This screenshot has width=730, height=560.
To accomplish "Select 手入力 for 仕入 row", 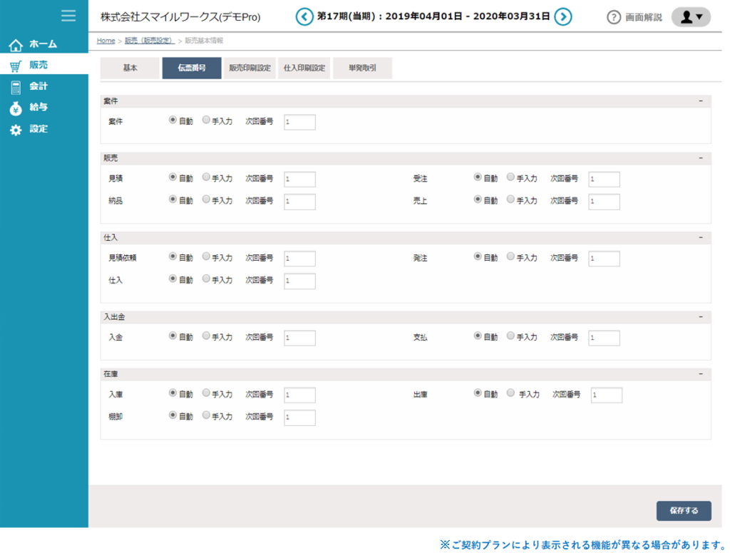I will pyautogui.click(x=206, y=279).
